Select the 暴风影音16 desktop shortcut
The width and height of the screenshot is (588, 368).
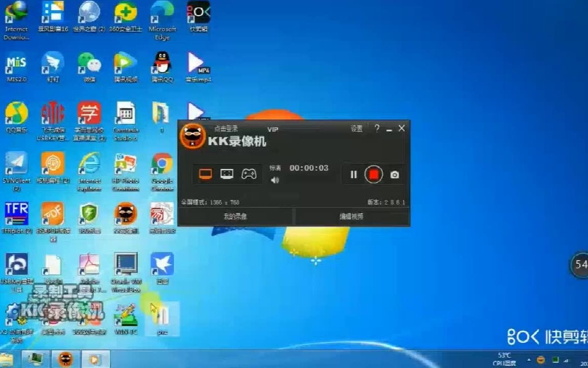click(x=53, y=17)
